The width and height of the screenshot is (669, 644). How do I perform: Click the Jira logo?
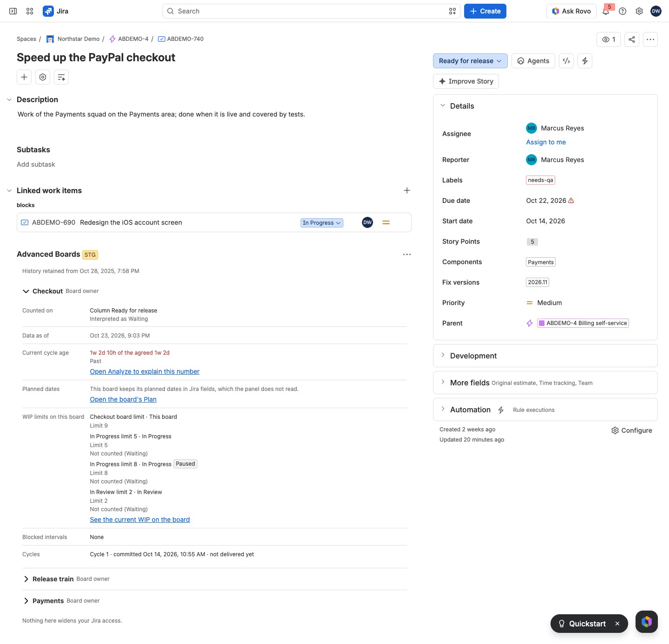(55, 11)
